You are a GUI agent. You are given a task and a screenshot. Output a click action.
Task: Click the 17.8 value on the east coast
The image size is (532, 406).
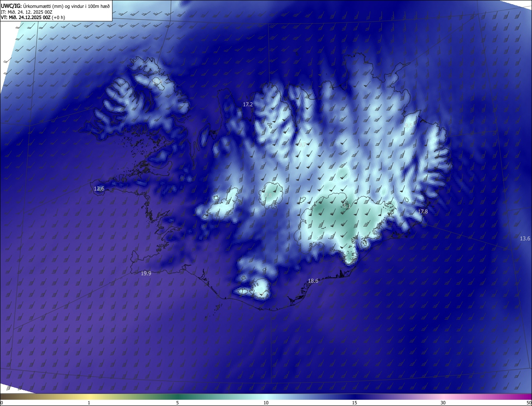(423, 211)
